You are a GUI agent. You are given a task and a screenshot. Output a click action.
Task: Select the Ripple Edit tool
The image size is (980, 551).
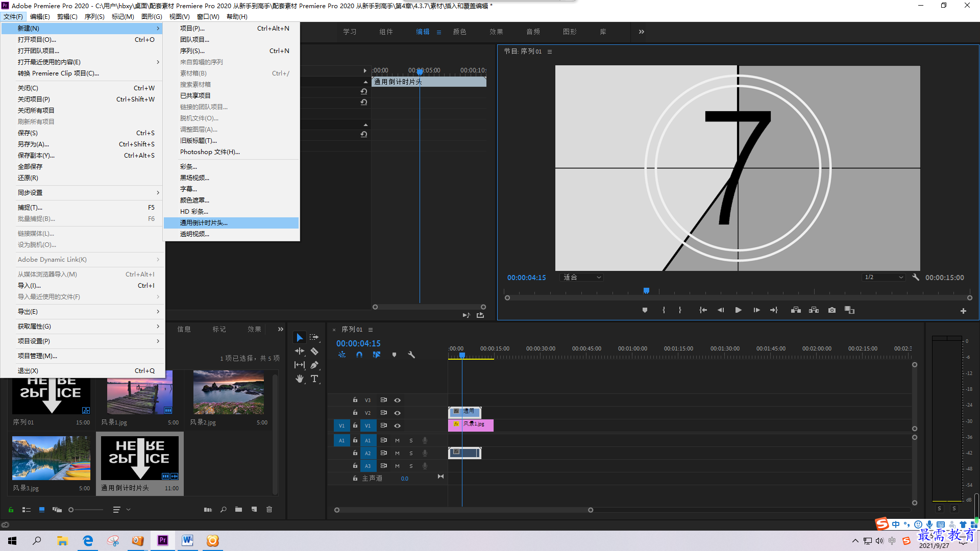[300, 351]
